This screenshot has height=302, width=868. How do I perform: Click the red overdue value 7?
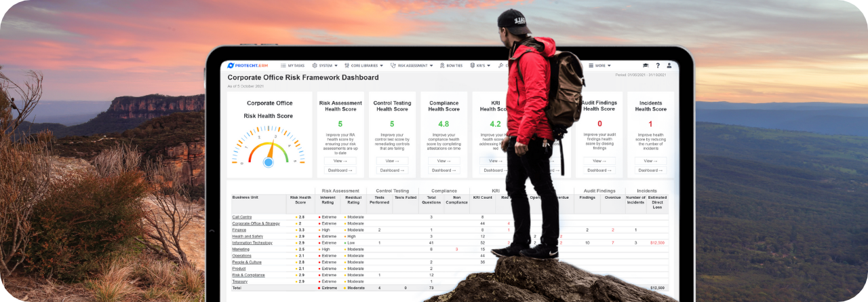(x=613, y=243)
